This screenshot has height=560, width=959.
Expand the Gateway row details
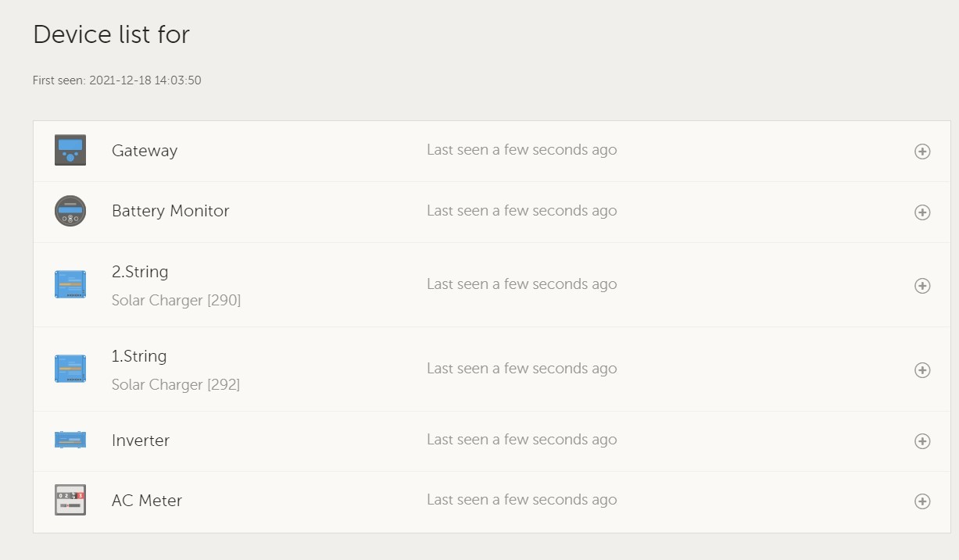pos(922,152)
